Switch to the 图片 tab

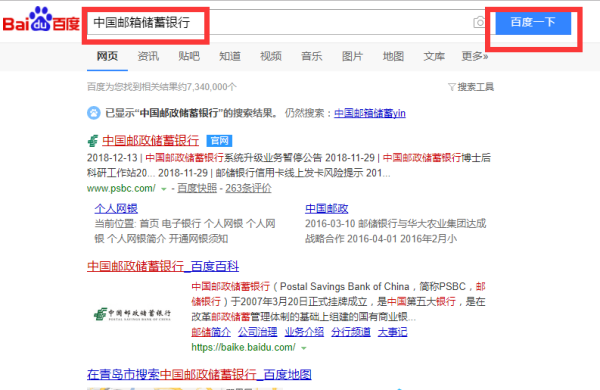tap(352, 56)
